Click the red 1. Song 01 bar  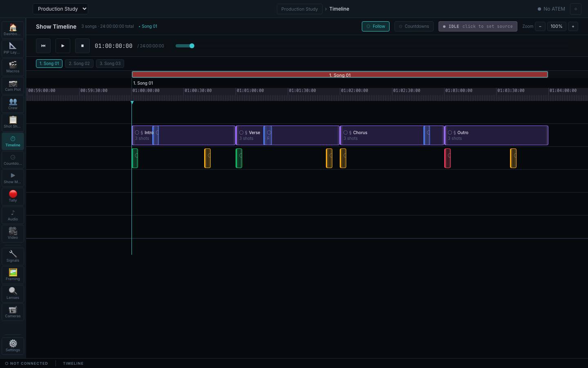pyautogui.click(x=340, y=74)
